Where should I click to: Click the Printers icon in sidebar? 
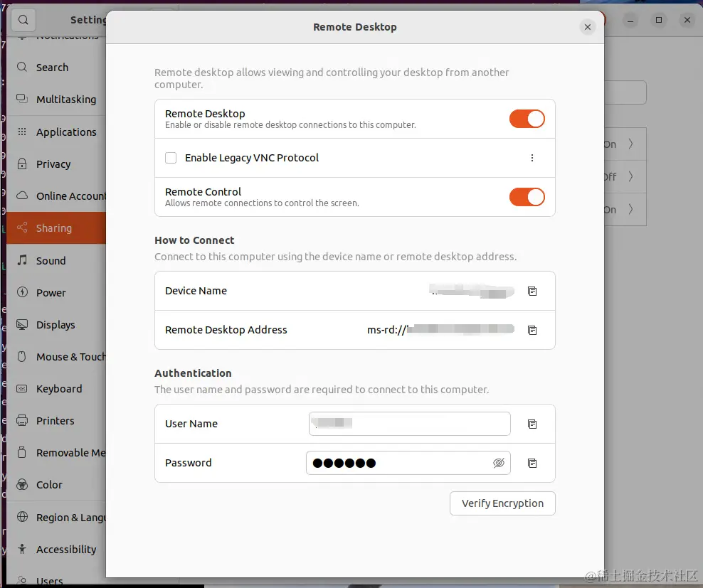pyautogui.click(x=22, y=420)
